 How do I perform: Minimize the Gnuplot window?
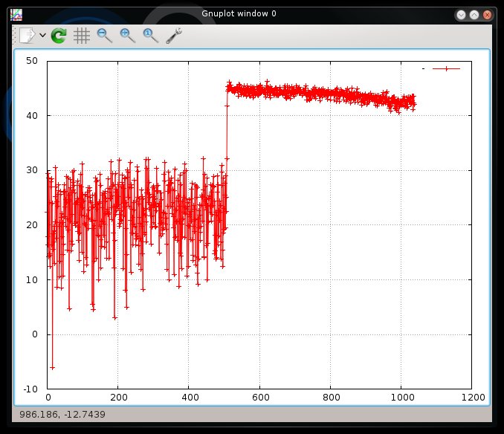pyautogui.click(x=462, y=14)
